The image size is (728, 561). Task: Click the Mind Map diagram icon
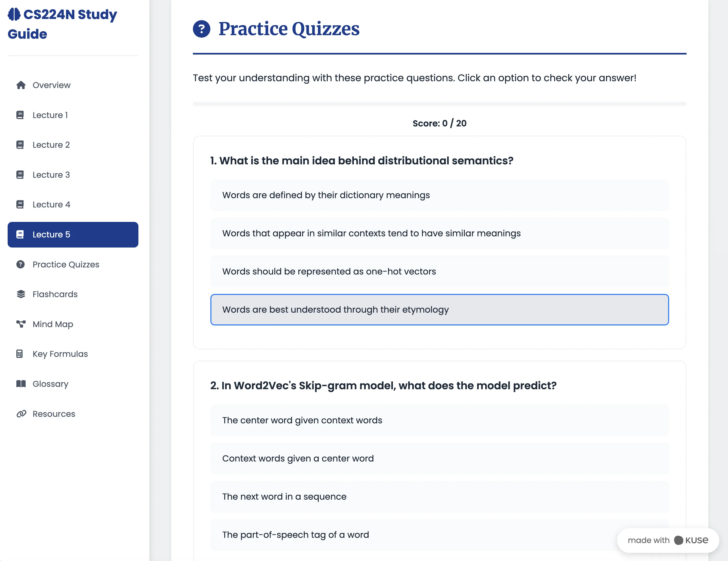[x=21, y=324]
